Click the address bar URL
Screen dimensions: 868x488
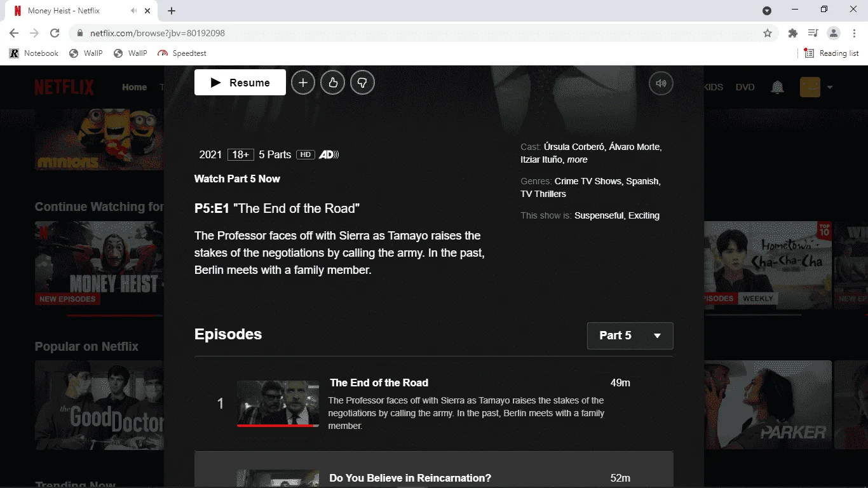click(x=158, y=33)
